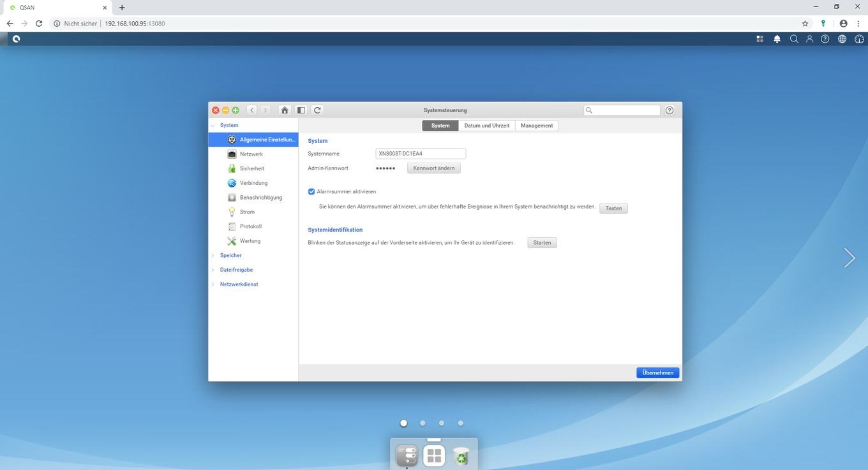868x470 pixels.
Task: Click the Systemname input field
Action: [421, 154]
